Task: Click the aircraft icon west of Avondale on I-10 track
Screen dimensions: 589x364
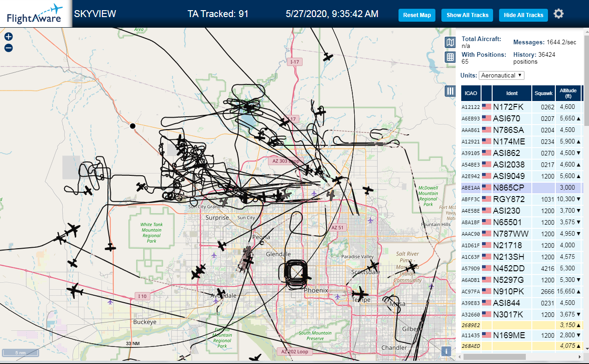Action: [x=74, y=291]
